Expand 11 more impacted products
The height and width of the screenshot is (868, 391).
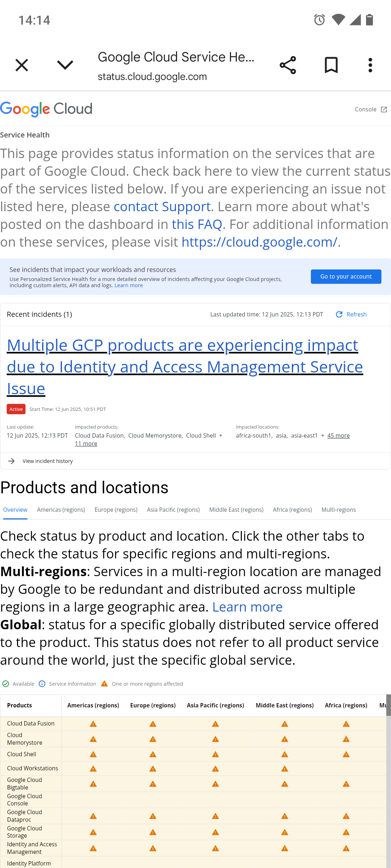pyautogui.click(x=86, y=443)
